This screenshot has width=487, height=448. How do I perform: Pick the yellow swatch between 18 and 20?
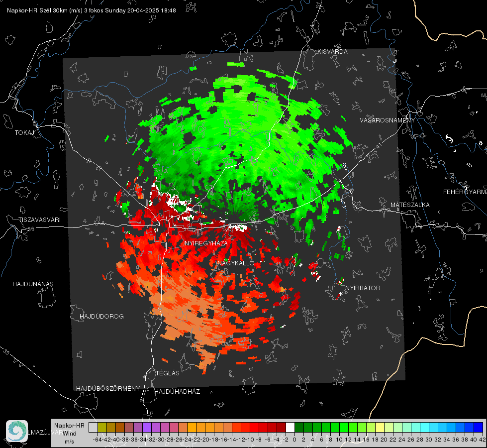[x=380, y=427]
